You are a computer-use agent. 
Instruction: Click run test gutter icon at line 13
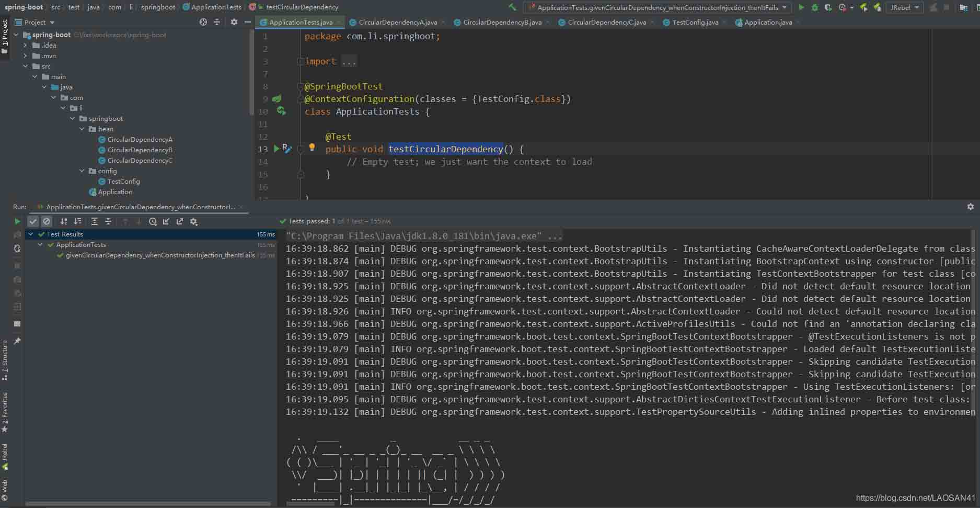(x=276, y=149)
